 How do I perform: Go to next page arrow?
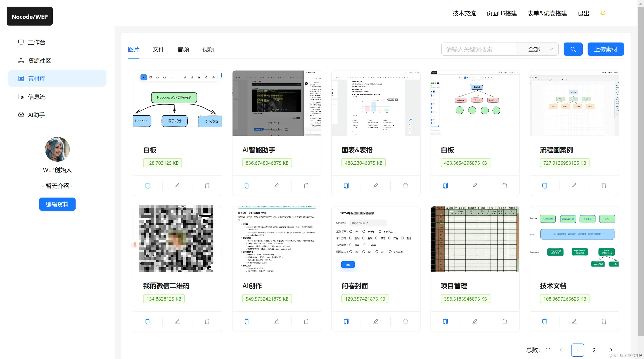click(611, 350)
